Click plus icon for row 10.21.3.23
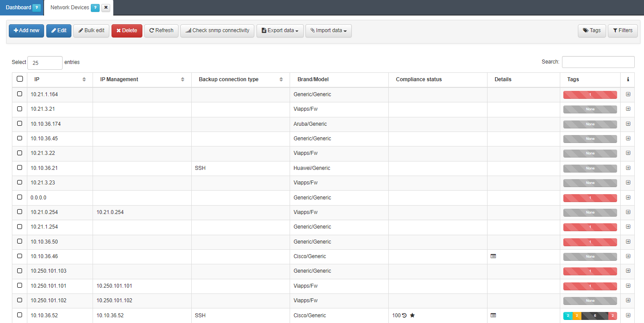 [628, 183]
